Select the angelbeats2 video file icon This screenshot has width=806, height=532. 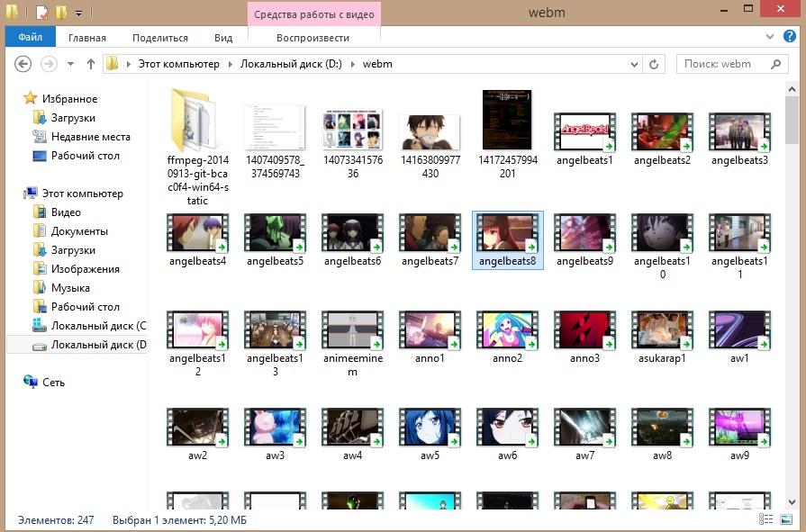pyautogui.click(x=662, y=132)
